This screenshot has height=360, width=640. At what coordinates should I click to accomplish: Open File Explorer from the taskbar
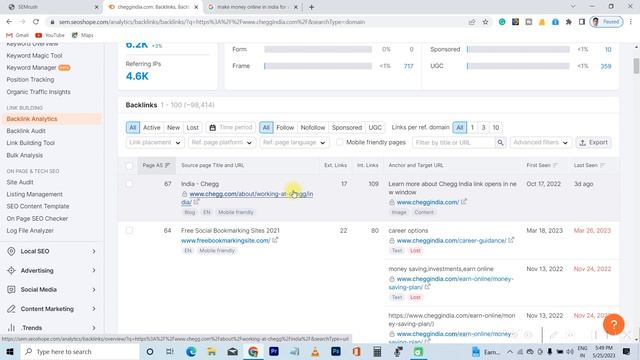coord(211,351)
